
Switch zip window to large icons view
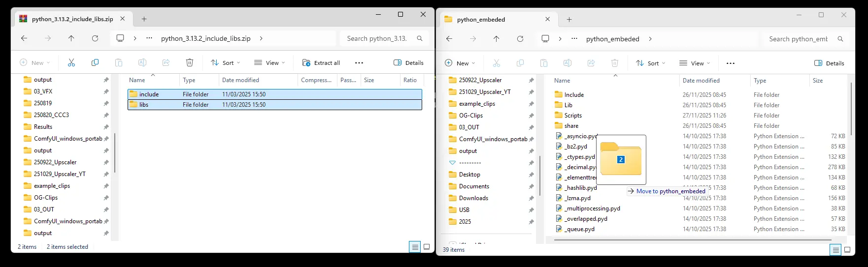(427, 247)
